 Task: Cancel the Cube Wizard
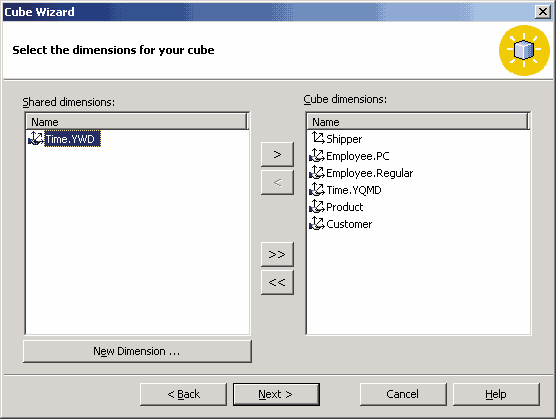[403, 394]
